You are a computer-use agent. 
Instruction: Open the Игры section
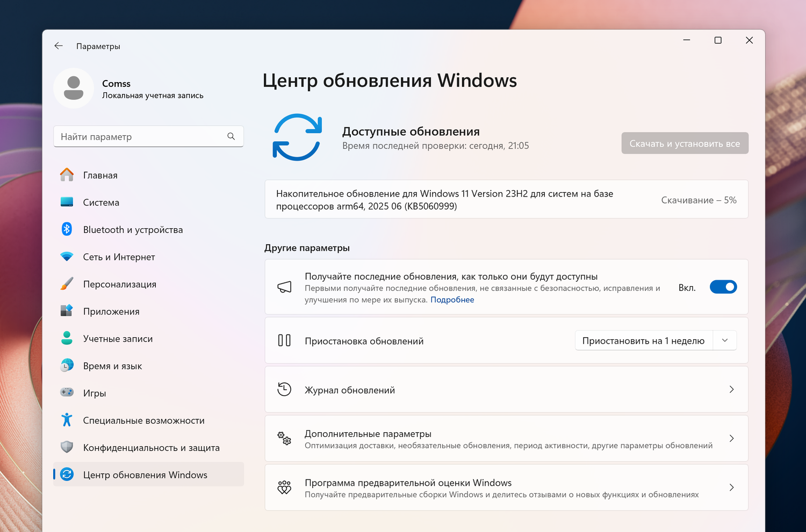pos(148,393)
